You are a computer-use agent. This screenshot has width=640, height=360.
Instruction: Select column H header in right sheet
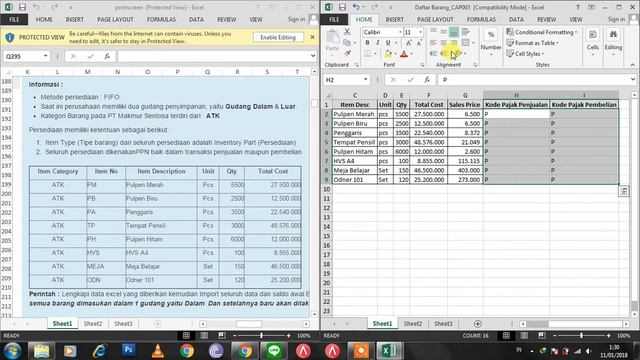click(x=516, y=95)
